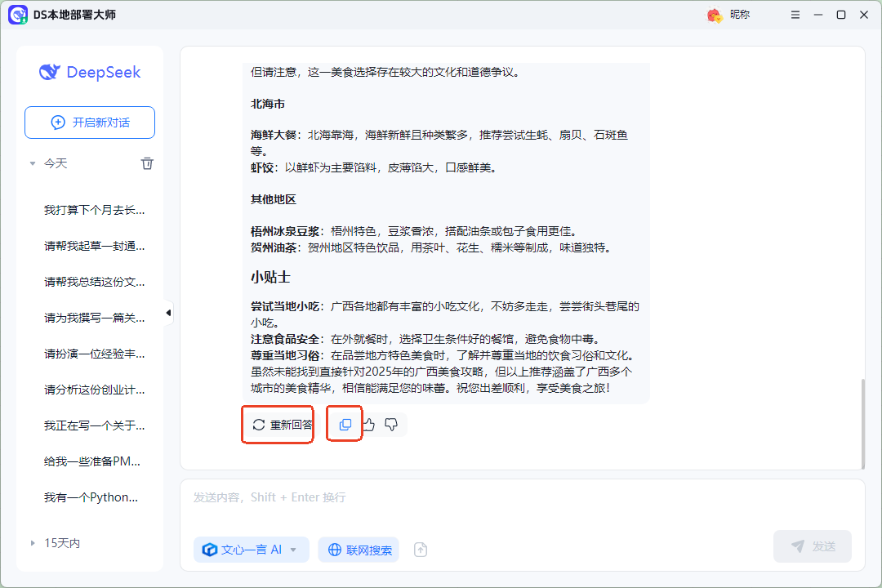Open conversation 请帮我总结这份文...
Viewport: 882px width, 588px height.
click(95, 282)
